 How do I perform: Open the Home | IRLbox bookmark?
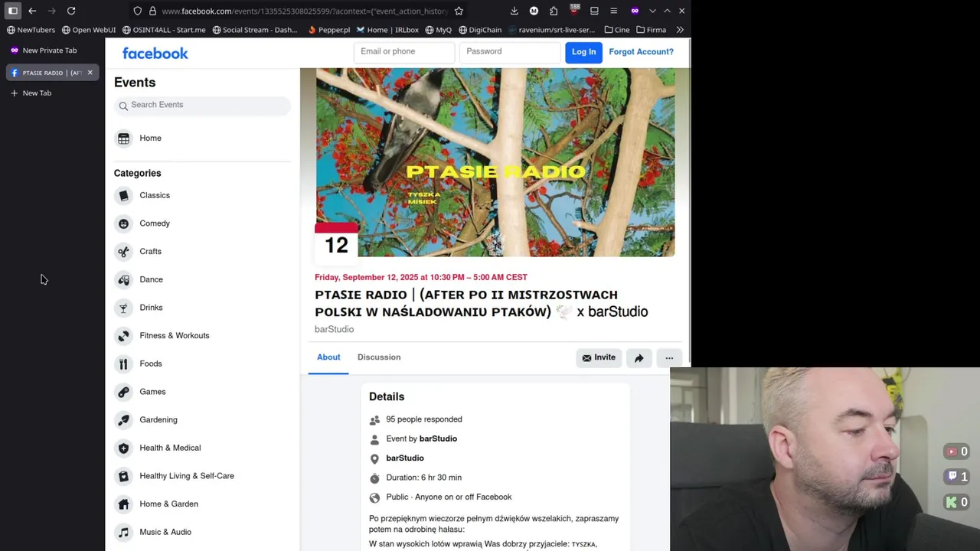click(387, 30)
